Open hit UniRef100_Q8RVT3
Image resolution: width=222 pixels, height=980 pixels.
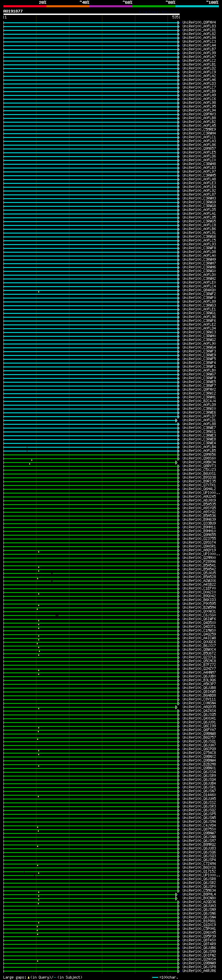click(x=199, y=466)
